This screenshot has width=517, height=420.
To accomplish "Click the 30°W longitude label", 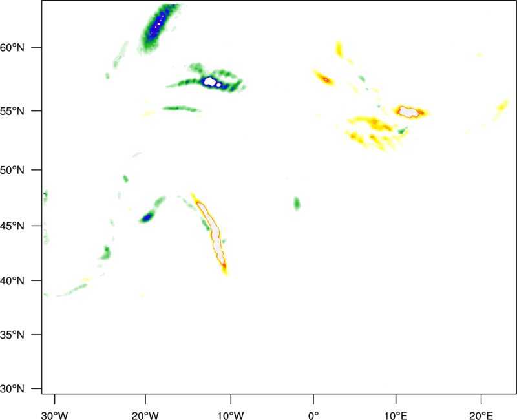I will click(55, 414).
